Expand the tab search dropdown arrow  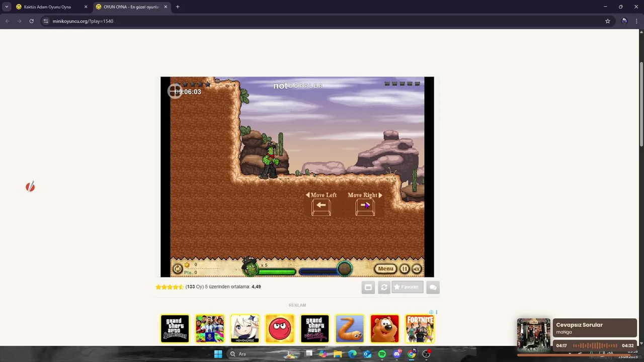pyautogui.click(x=7, y=7)
